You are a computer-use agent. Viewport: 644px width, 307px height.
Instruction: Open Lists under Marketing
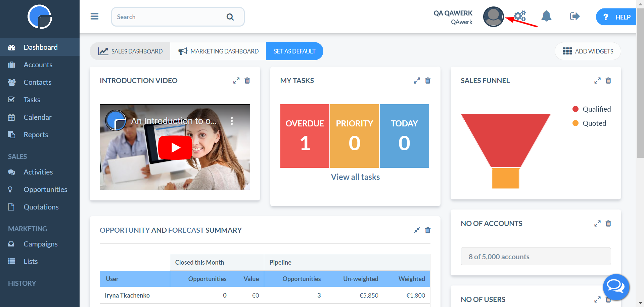[40, 261]
